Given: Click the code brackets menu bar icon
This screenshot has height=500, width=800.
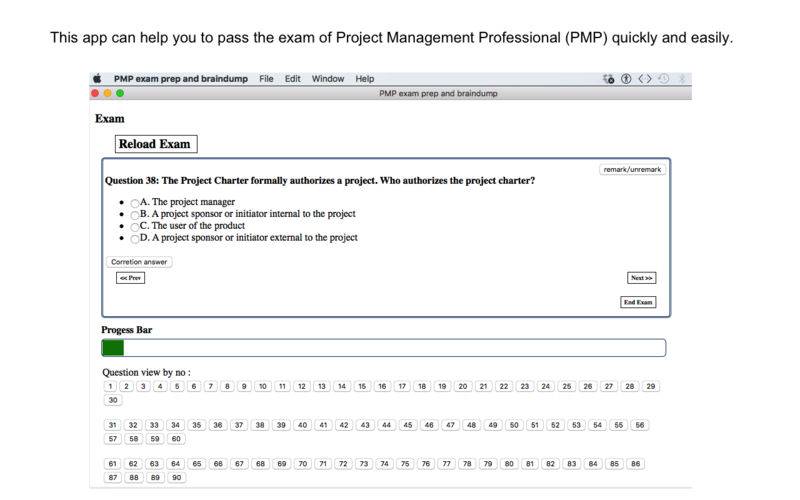Looking at the screenshot, I should click(x=645, y=79).
